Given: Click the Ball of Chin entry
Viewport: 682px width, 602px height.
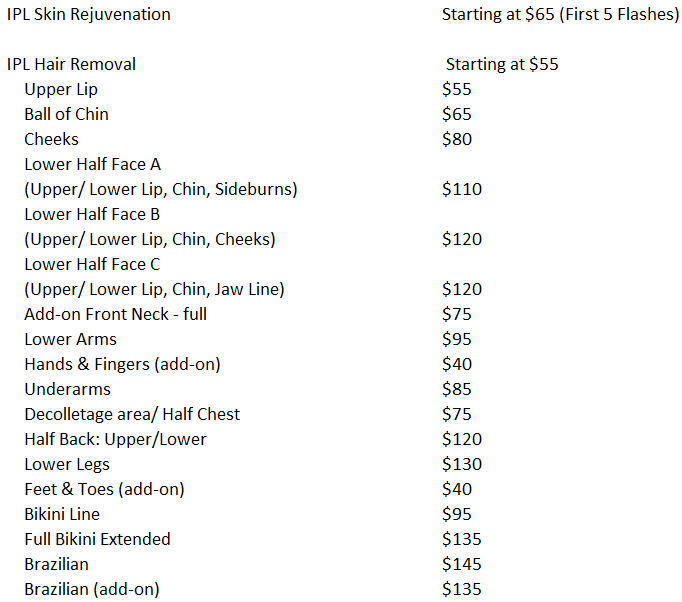Looking at the screenshot, I should pyautogui.click(x=66, y=114).
